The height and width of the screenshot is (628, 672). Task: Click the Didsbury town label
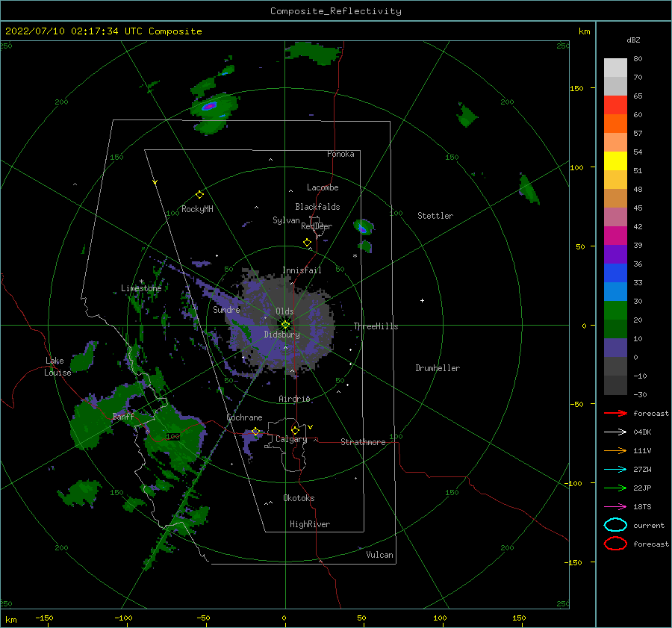pyautogui.click(x=281, y=335)
